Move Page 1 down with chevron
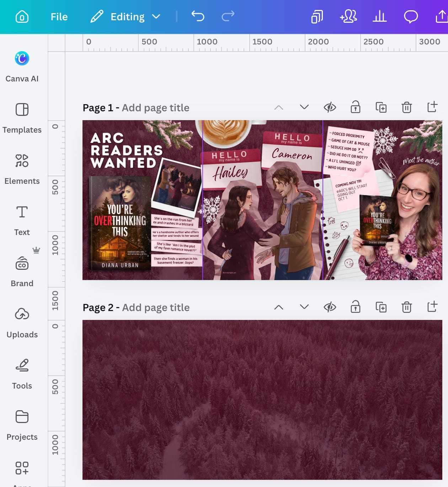 pos(304,107)
